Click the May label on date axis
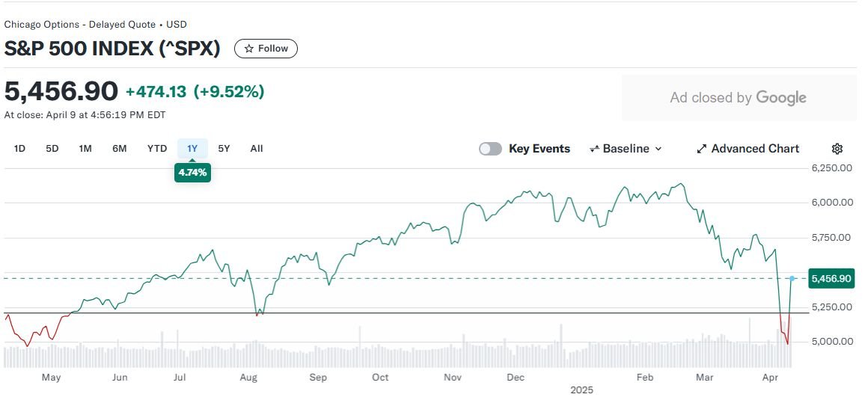Image resolution: width=868 pixels, height=403 pixels. (51, 378)
